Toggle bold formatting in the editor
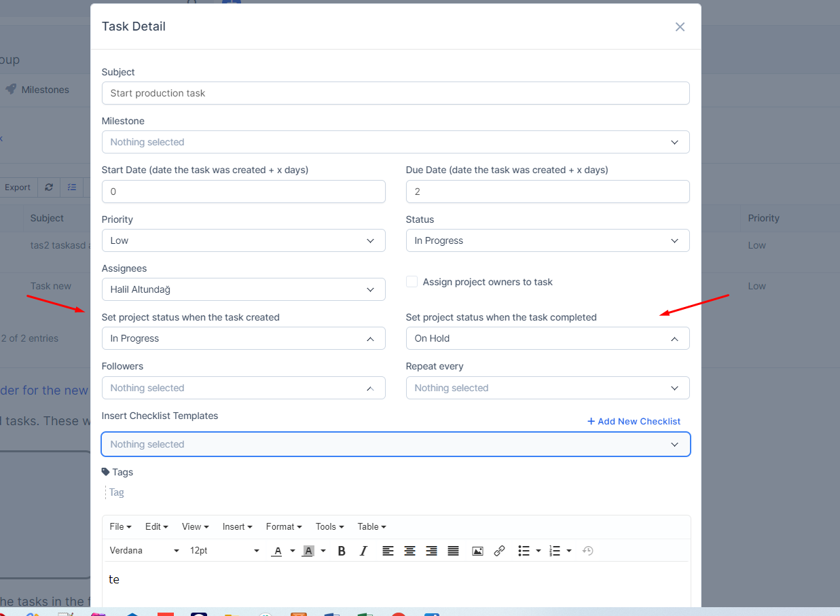This screenshot has width=840, height=616. click(342, 551)
